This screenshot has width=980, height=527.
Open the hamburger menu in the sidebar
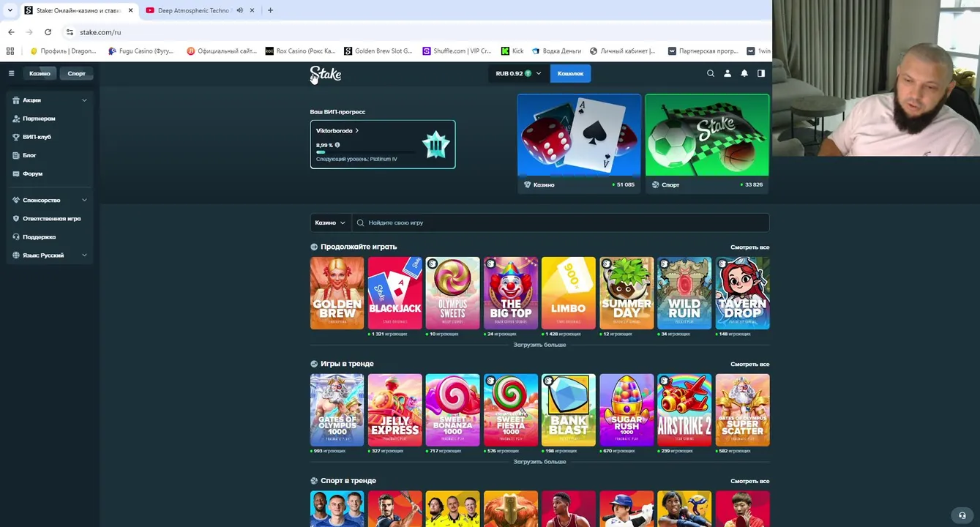pos(11,73)
